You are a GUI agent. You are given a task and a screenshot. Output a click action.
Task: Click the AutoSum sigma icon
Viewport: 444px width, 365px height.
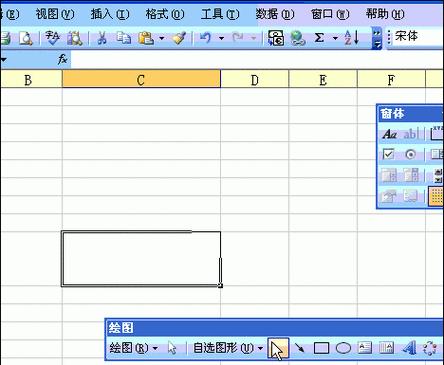coord(319,38)
